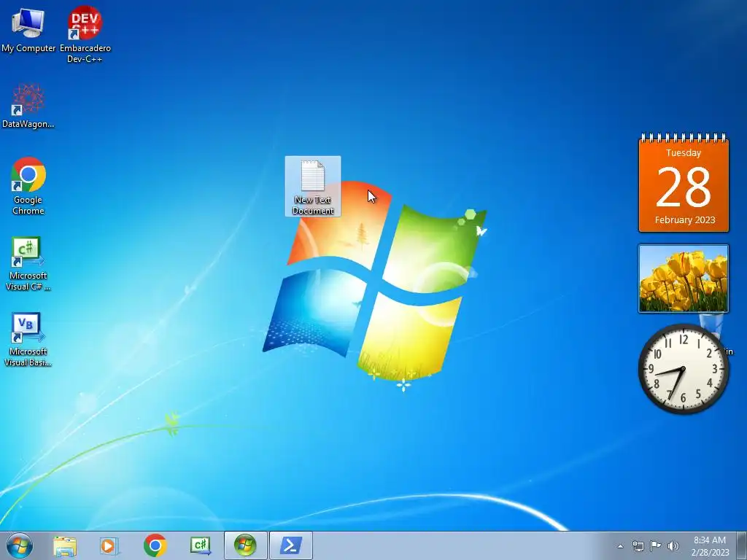747x560 pixels.
Task: Select the New Text Document file
Action: coord(313,187)
